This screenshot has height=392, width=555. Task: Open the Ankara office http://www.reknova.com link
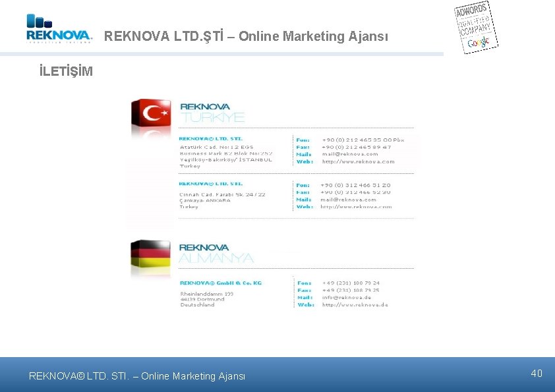(356, 207)
